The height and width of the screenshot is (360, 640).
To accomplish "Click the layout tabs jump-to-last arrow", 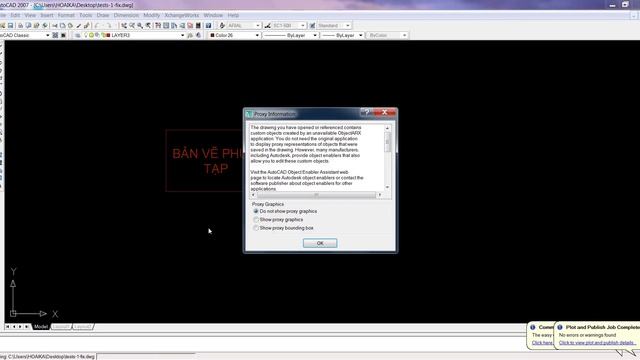I will [27, 327].
